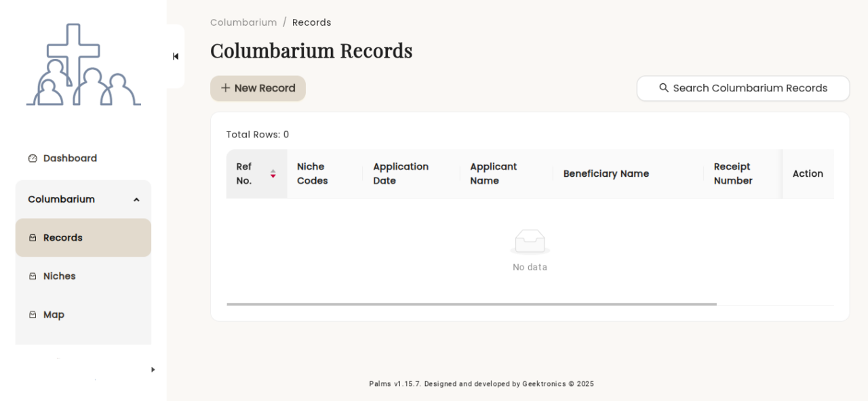Expand the right arrow at sidebar bottom
The width and height of the screenshot is (868, 401).
pos(153,369)
